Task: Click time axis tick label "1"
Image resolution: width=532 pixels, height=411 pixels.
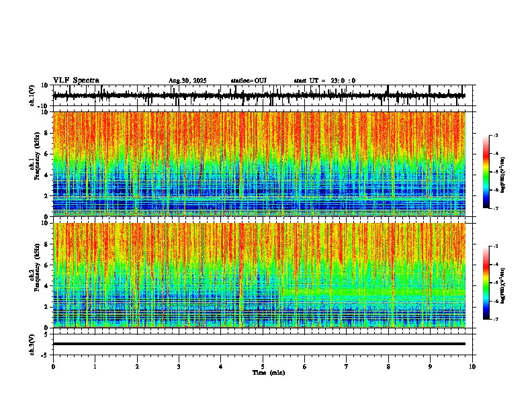Action: coord(95,367)
